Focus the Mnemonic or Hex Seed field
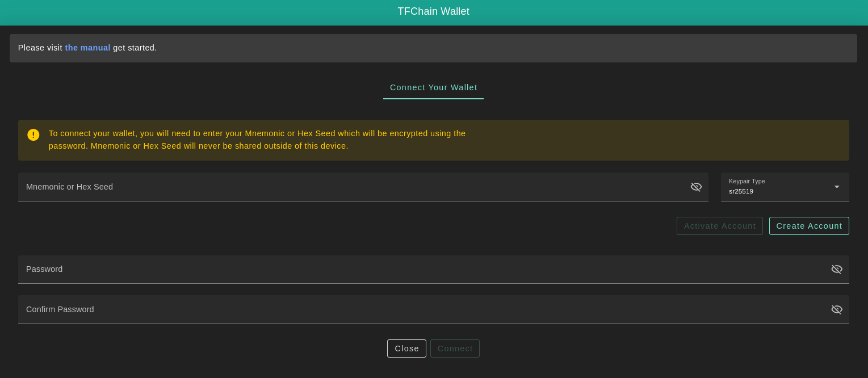 (x=341, y=187)
